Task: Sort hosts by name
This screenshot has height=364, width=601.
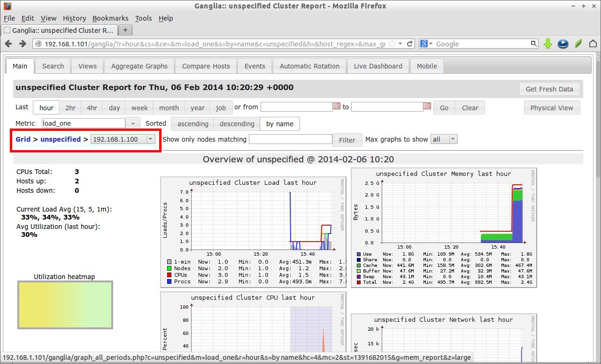Action: tap(280, 124)
